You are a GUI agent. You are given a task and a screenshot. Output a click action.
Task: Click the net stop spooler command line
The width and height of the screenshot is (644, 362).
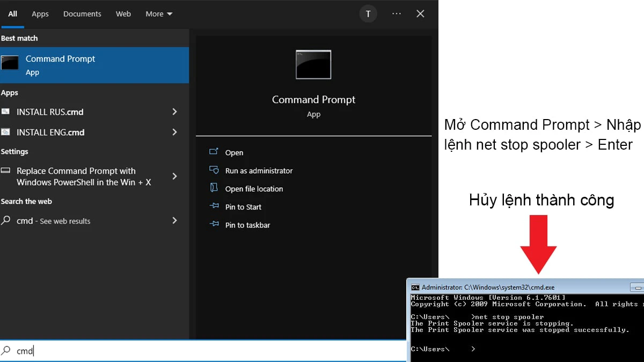pos(477,317)
